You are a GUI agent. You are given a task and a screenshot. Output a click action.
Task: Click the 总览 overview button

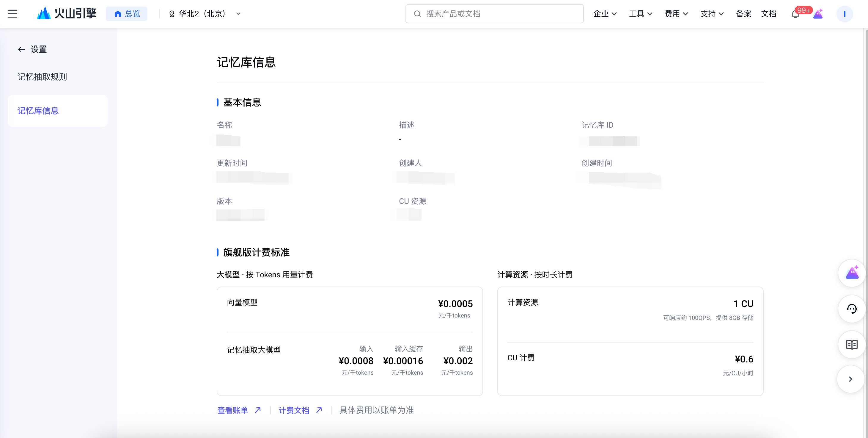click(x=127, y=14)
